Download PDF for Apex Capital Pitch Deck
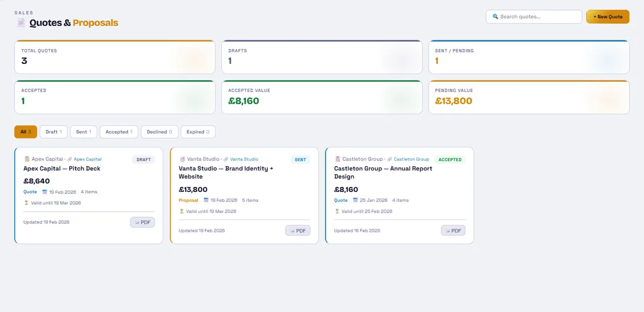The width and height of the screenshot is (644, 312). click(x=142, y=222)
